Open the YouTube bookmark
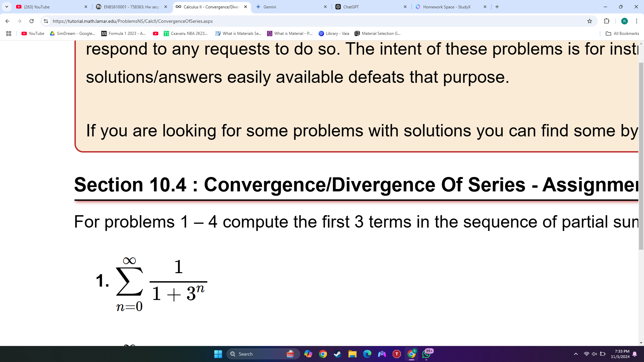The height and width of the screenshot is (362, 644). 33,34
